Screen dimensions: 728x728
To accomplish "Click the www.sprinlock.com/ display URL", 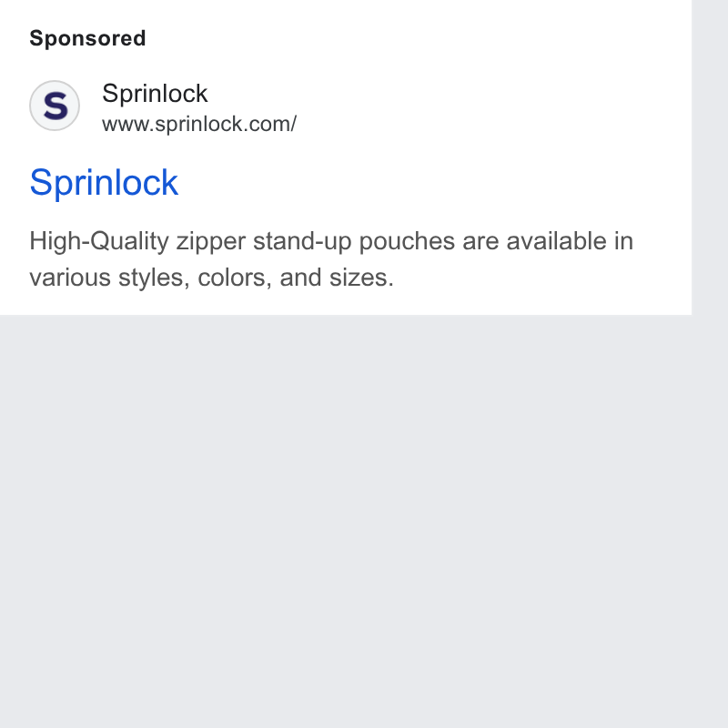I will 199,124.
